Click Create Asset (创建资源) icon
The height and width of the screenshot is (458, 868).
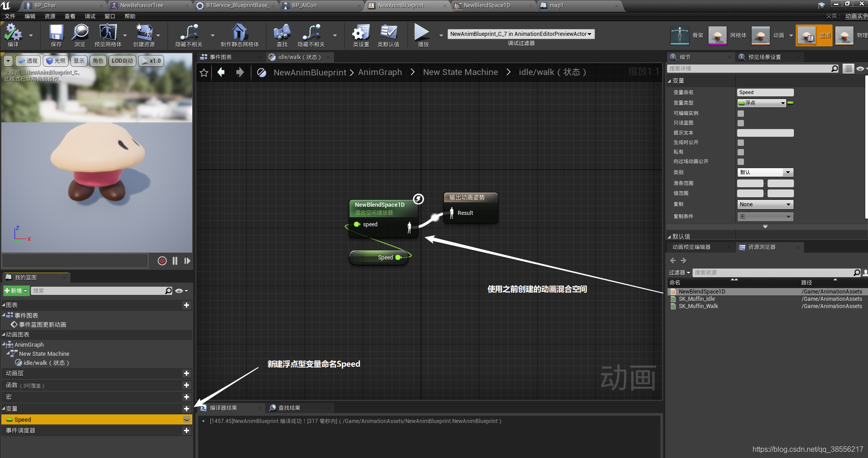point(144,32)
